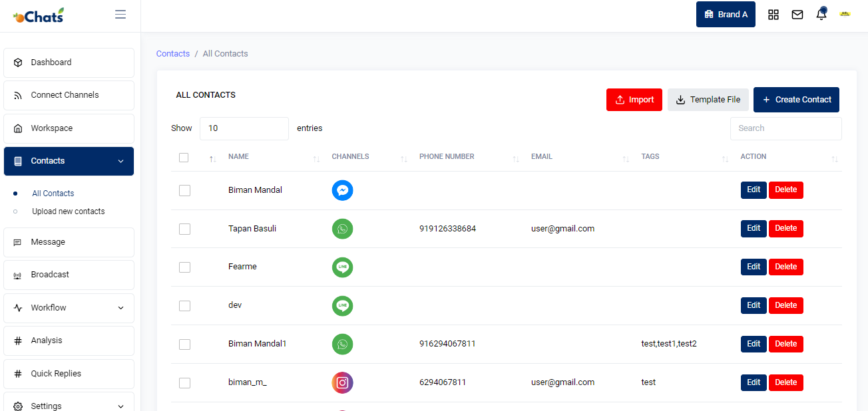The height and width of the screenshot is (411, 868).
Task: Click the Chats logo
Action: [x=39, y=15]
